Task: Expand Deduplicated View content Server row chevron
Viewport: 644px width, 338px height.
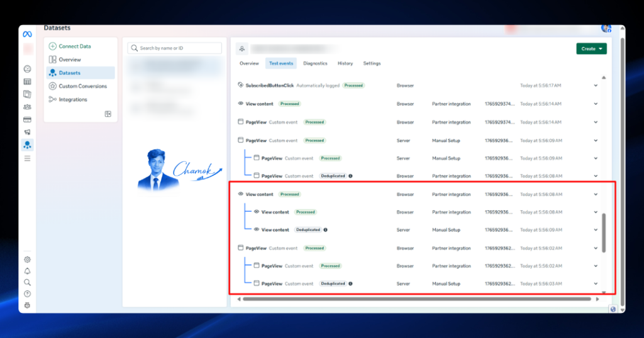Action: point(596,230)
